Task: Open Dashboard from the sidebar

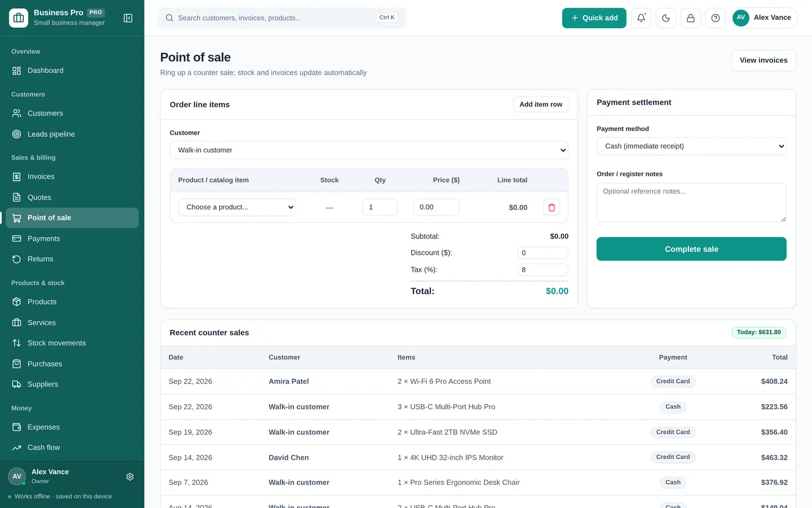Action: tap(72, 70)
